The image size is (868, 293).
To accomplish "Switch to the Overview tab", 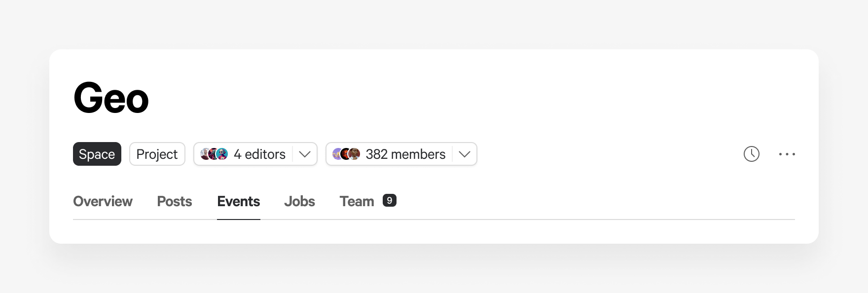I will tap(103, 201).
